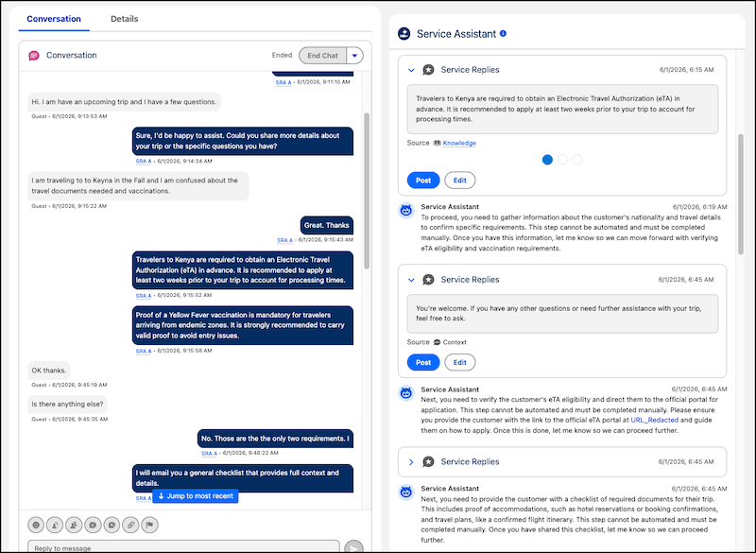Click the "I will email you a general checklist" message
The height and width of the screenshot is (553, 756).
(x=243, y=477)
